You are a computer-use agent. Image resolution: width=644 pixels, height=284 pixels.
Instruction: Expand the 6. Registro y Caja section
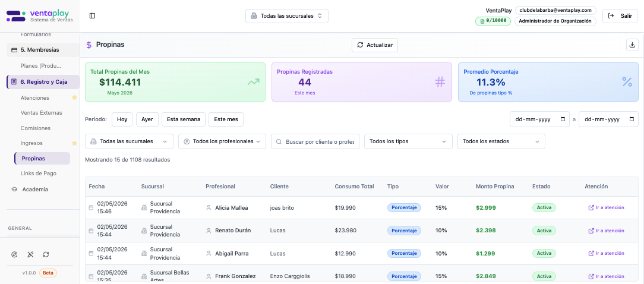pyautogui.click(x=43, y=82)
